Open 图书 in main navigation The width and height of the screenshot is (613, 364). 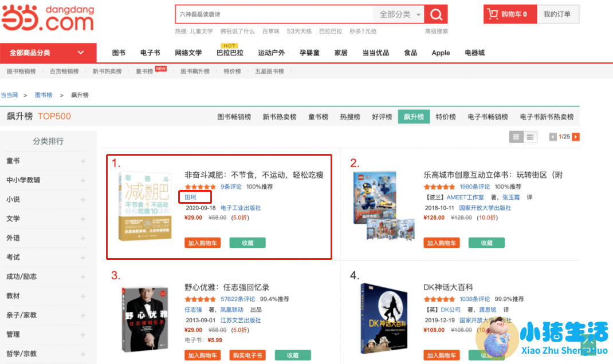(119, 53)
